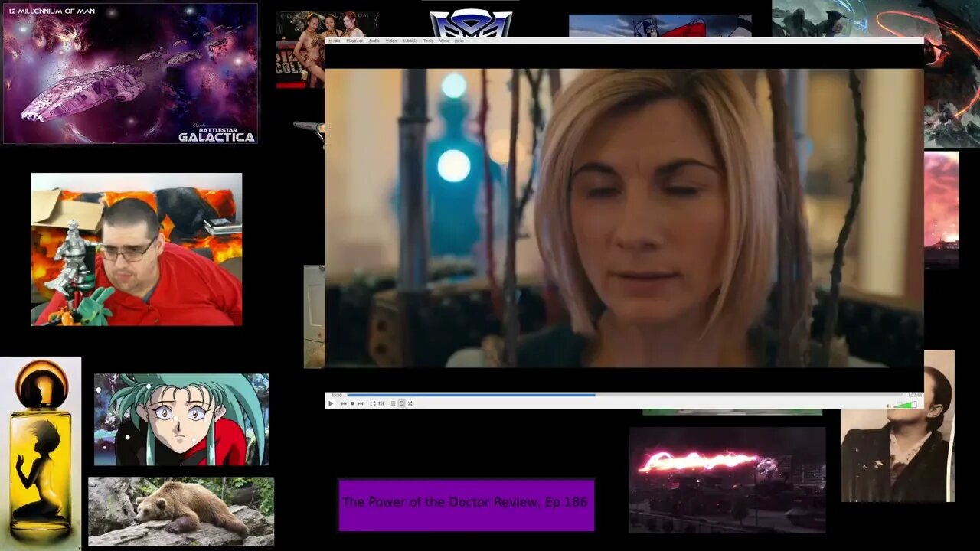
Task: Click the bear lying on rock image
Action: [181, 512]
